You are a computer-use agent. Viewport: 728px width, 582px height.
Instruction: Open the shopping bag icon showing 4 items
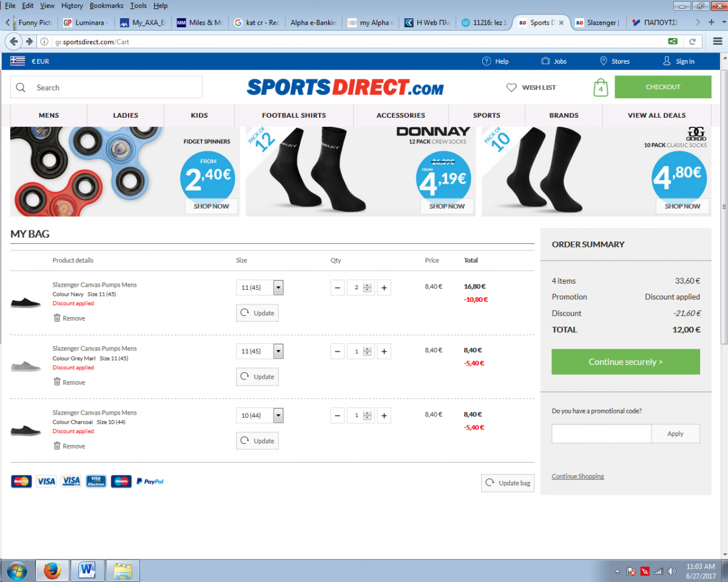pyautogui.click(x=600, y=87)
